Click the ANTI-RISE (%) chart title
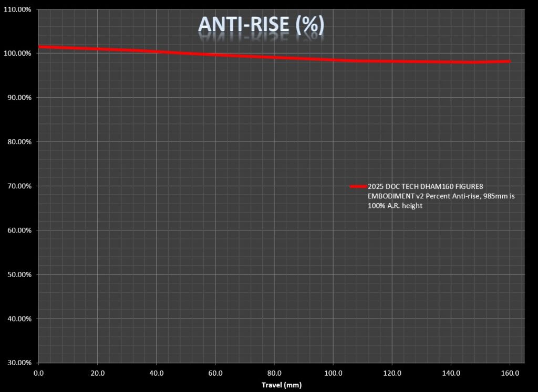This screenshot has height=392, width=538. 261,25
